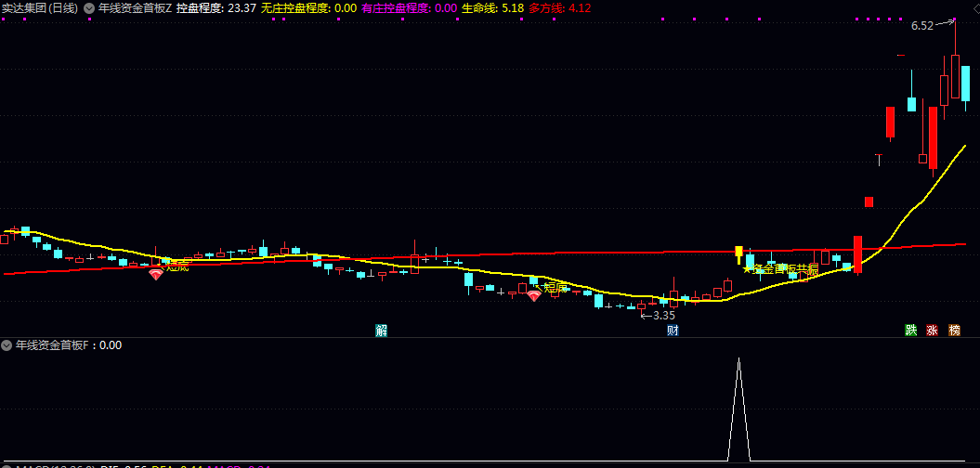Click the yellow candlestick before 资金首板共振

pyautogui.click(x=738, y=254)
